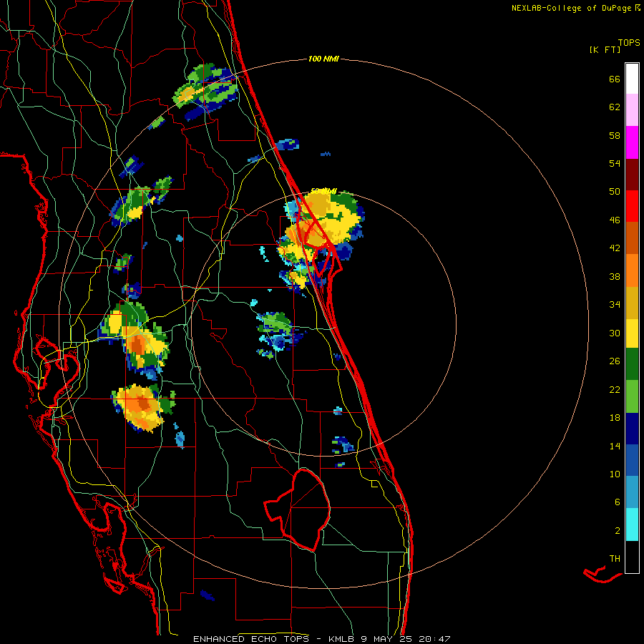Click the '42' scale value

615,248
